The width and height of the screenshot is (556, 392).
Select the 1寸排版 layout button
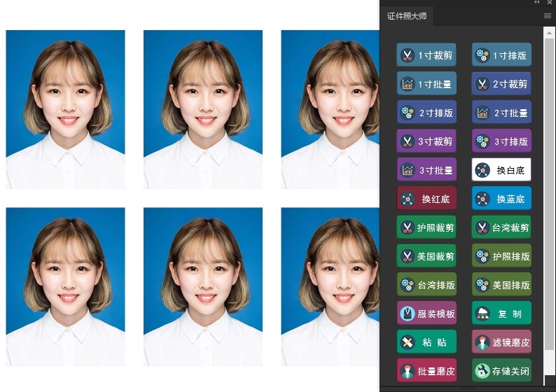pos(501,55)
